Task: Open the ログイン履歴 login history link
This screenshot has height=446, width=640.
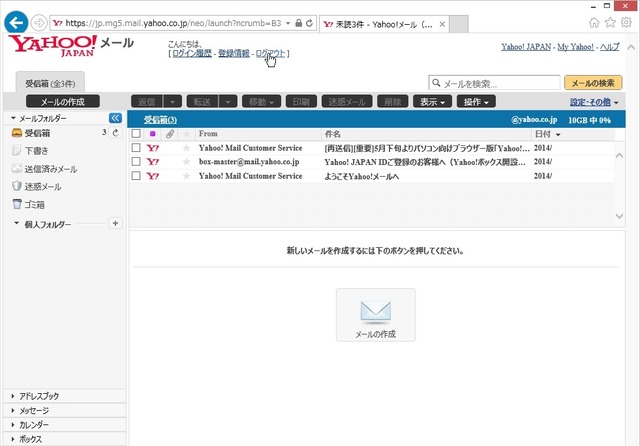Action: (x=192, y=53)
